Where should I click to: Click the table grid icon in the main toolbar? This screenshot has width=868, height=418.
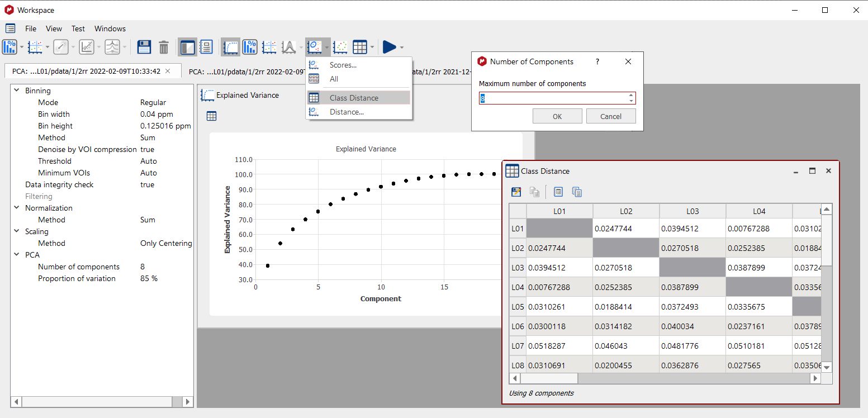(x=360, y=47)
